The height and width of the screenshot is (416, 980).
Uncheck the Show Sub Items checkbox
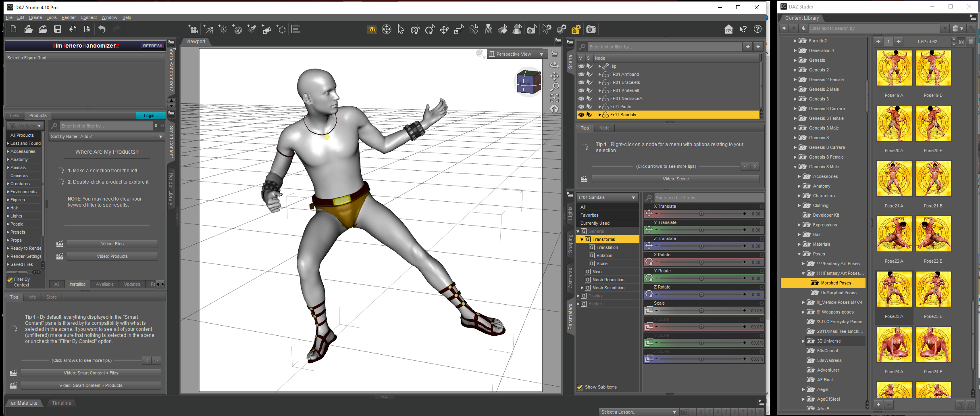coord(580,387)
